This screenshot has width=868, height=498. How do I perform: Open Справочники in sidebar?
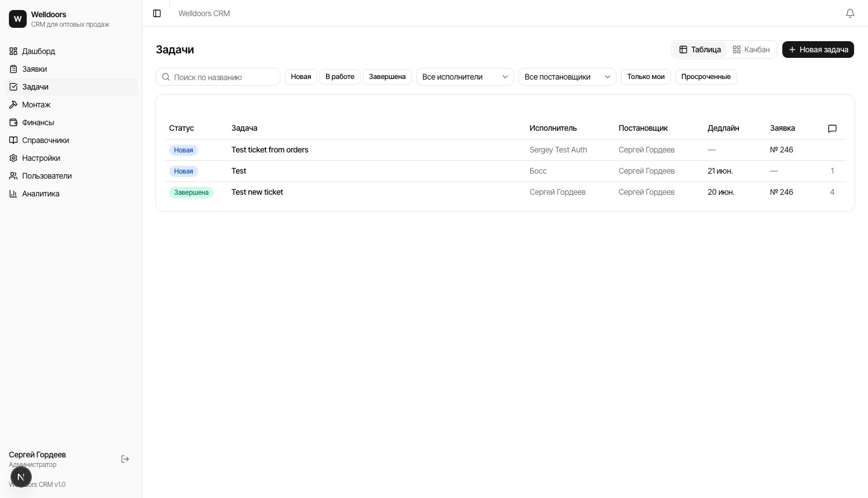(71, 140)
